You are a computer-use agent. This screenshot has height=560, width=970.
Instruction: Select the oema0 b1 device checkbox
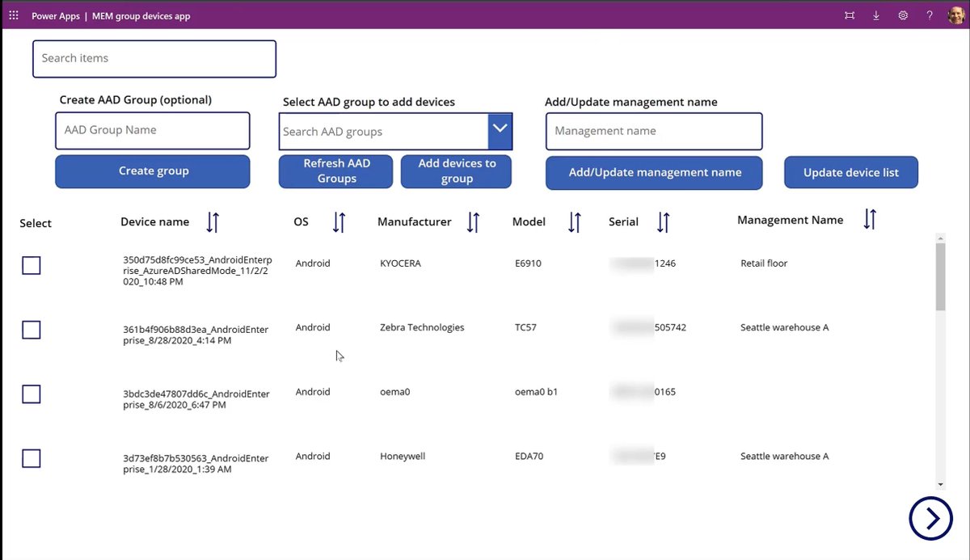tap(32, 394)
